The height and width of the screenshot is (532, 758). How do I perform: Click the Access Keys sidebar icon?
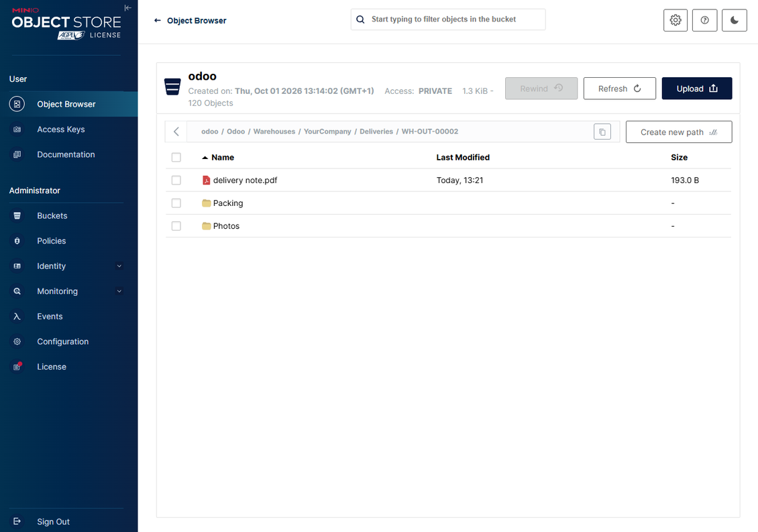click(17, 129)
